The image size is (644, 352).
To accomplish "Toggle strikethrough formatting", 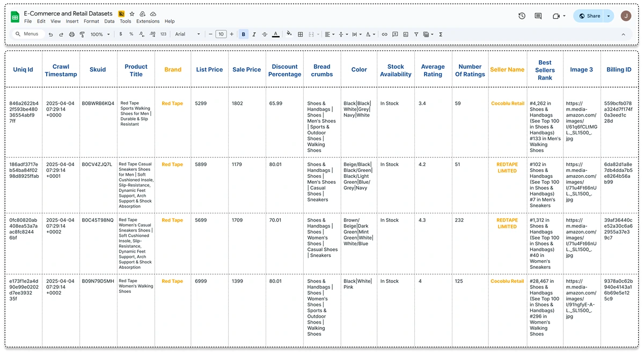I will (x=265, y=34).
